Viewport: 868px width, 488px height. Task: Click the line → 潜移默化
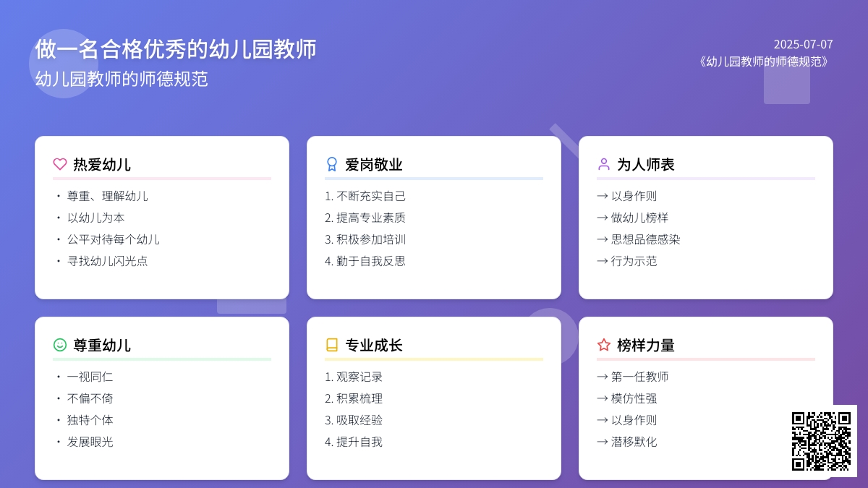(x=626, y=442)
